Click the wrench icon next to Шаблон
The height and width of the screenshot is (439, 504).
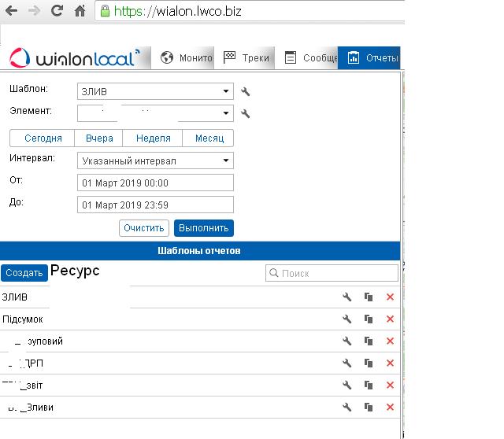(x=246, y=92)
